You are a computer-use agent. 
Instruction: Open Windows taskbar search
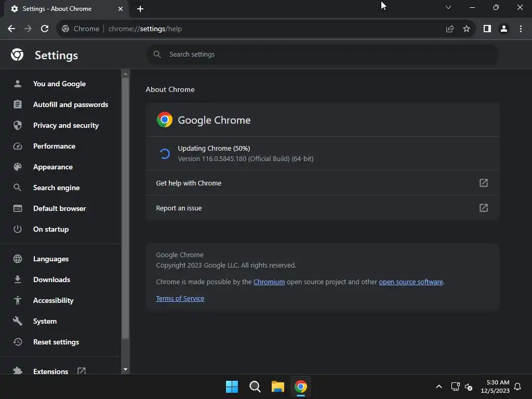255,387
